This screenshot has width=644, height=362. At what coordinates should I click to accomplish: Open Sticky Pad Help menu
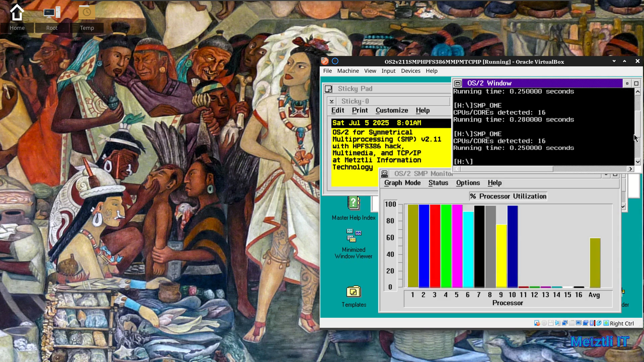click(x=423, y=110)
